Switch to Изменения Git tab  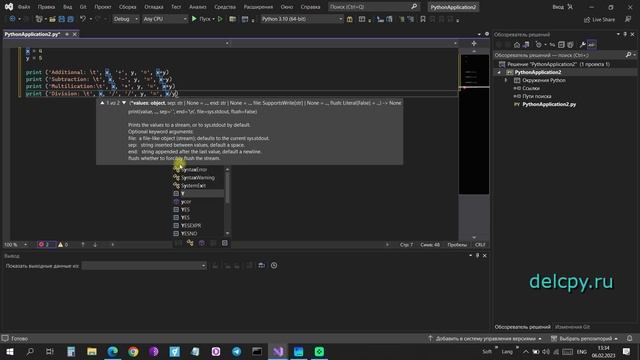[572, 327]
